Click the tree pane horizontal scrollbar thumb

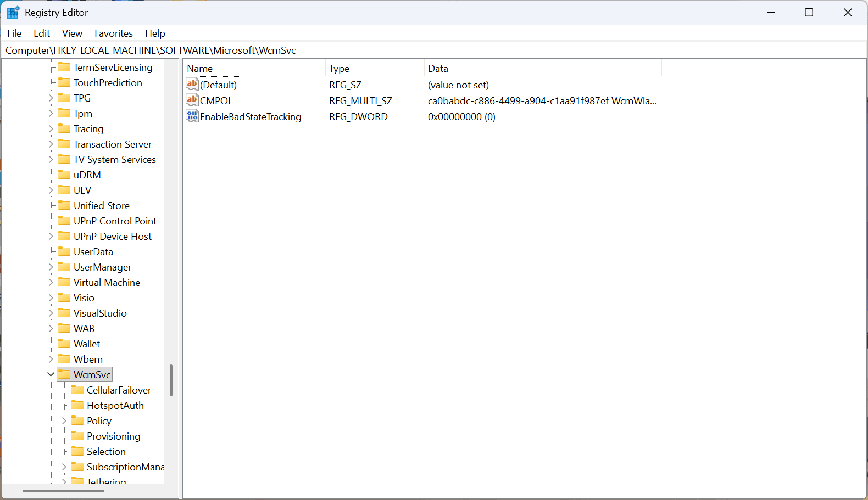[x=63, y=491]
